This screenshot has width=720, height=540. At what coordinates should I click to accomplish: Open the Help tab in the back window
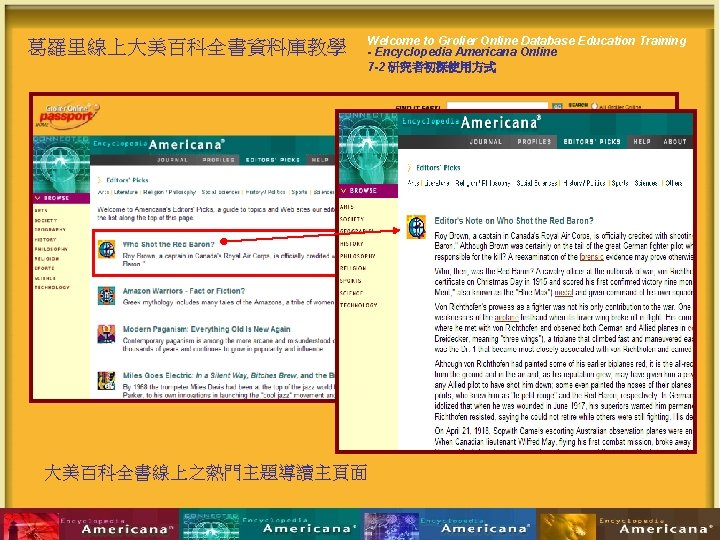click(x=320, y=160)
